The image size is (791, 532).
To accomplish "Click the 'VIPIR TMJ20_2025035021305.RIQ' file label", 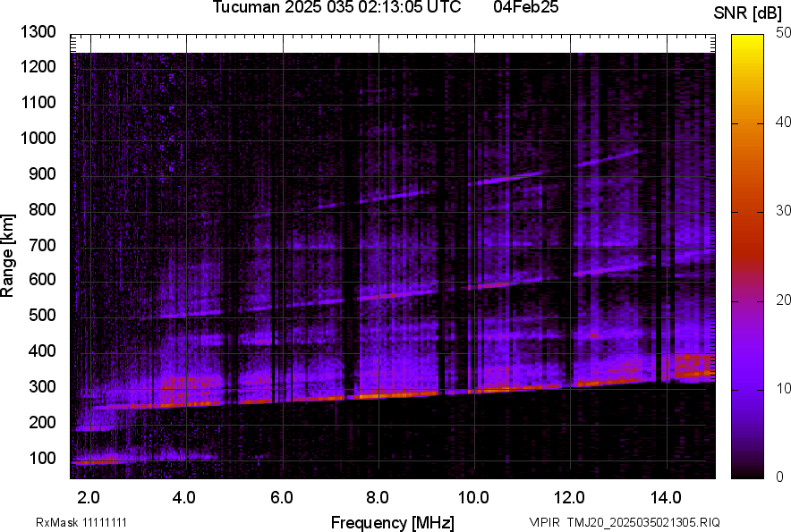I will (624, 522).
